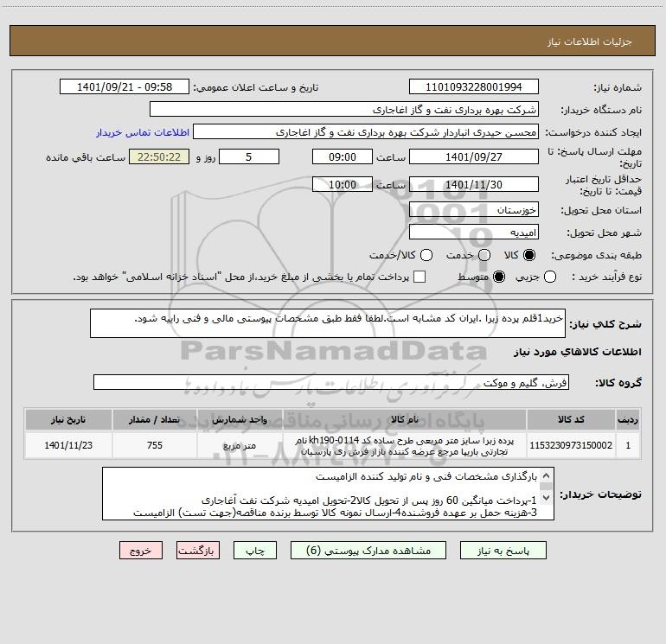The image size is (666, 644).
Task: Click the شرح کلی نیاز label
Action: 605,324
